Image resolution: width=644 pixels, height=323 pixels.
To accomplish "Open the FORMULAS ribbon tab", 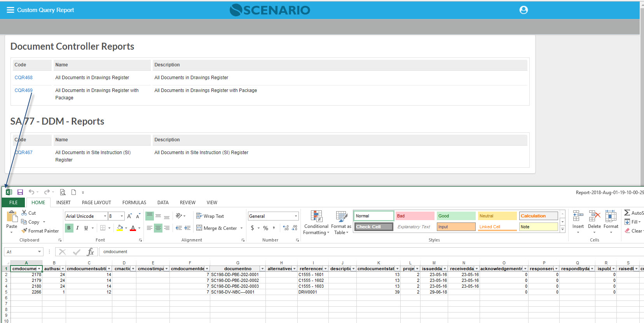I will [x=134, y=203].
